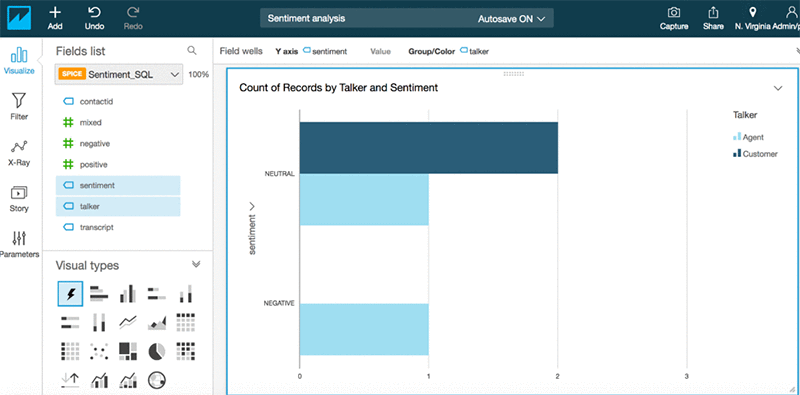Select horizontal stacked 100% bar visual type

70,323
